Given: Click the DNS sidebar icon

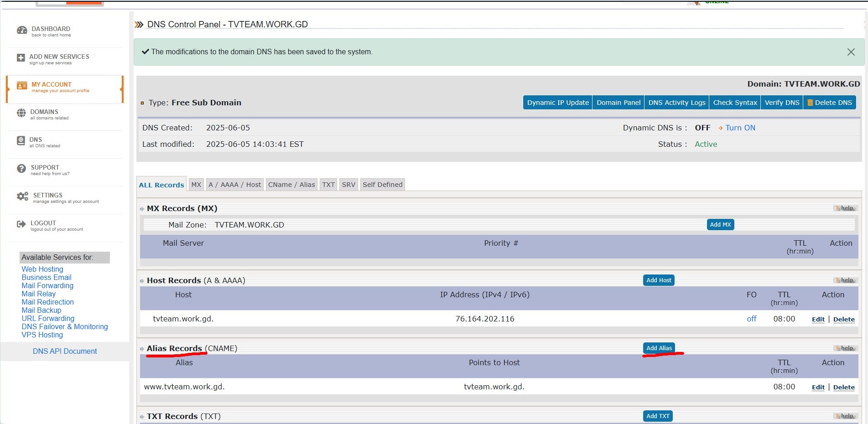Looking at the screenshot, I should (x=21, y=141).
